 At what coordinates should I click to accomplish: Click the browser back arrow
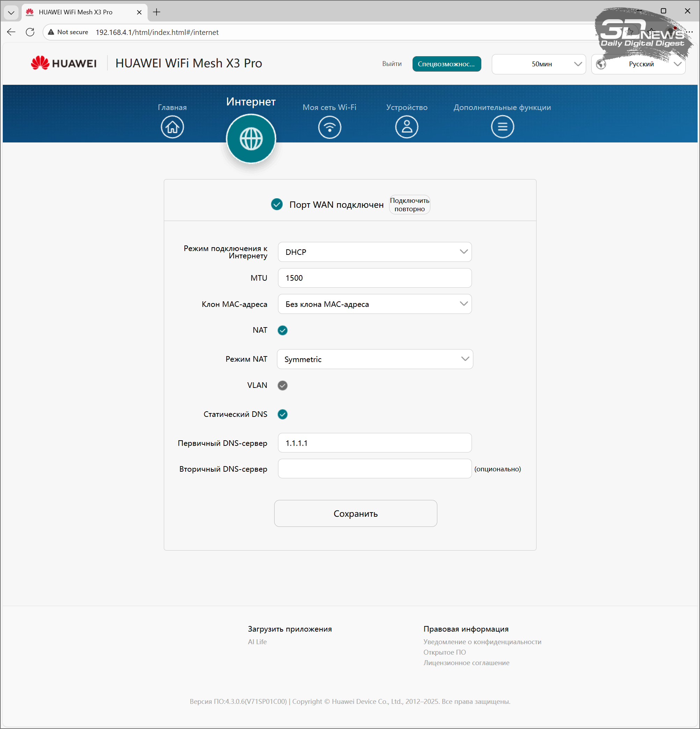coord(11,32)
